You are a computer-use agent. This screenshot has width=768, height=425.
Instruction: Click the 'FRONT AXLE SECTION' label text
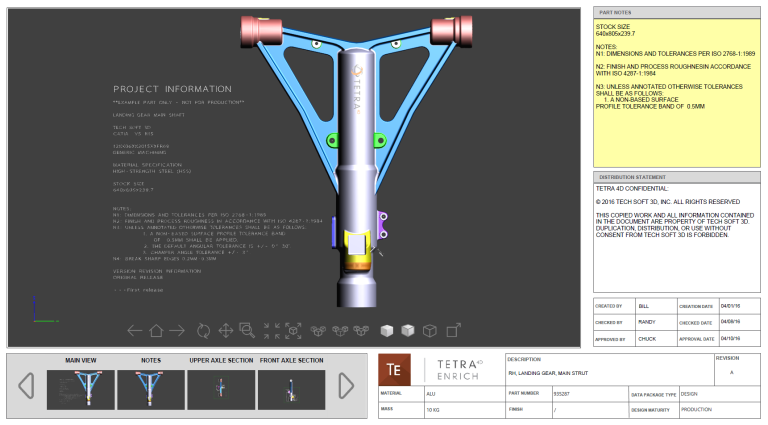coord(291,360)
